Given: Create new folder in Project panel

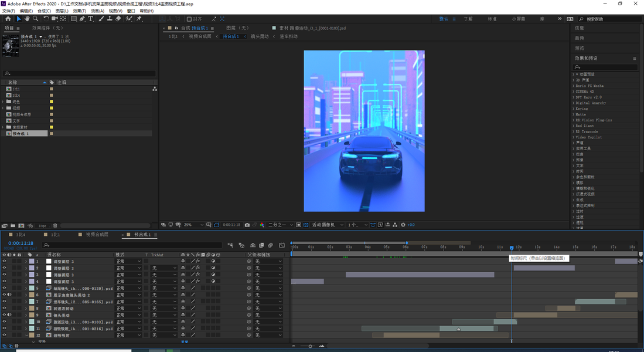Looking at the screenshot, I should [13, 225].
